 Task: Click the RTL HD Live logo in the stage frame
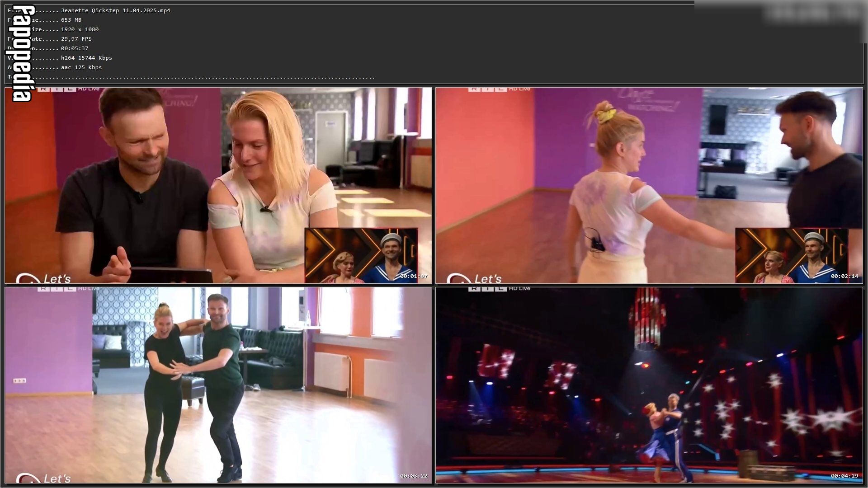[x=499, y=289]
